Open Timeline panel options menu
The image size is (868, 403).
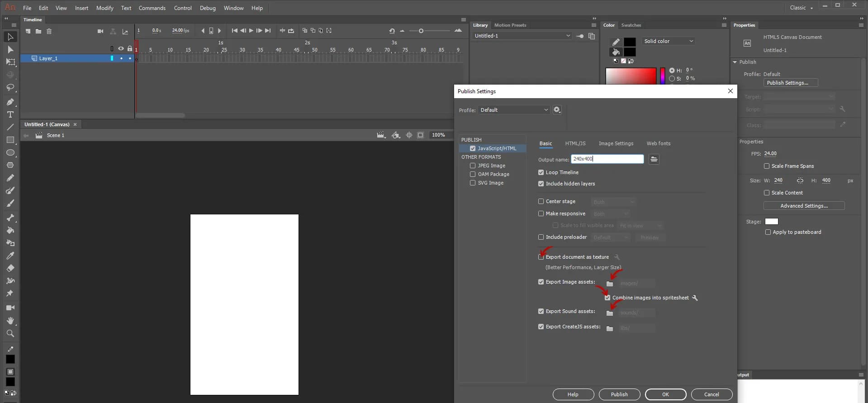tap(463, 20)
